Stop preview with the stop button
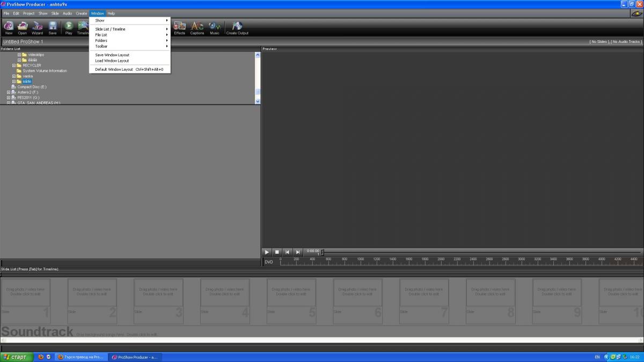644x362 pixels. click(277, 252)
